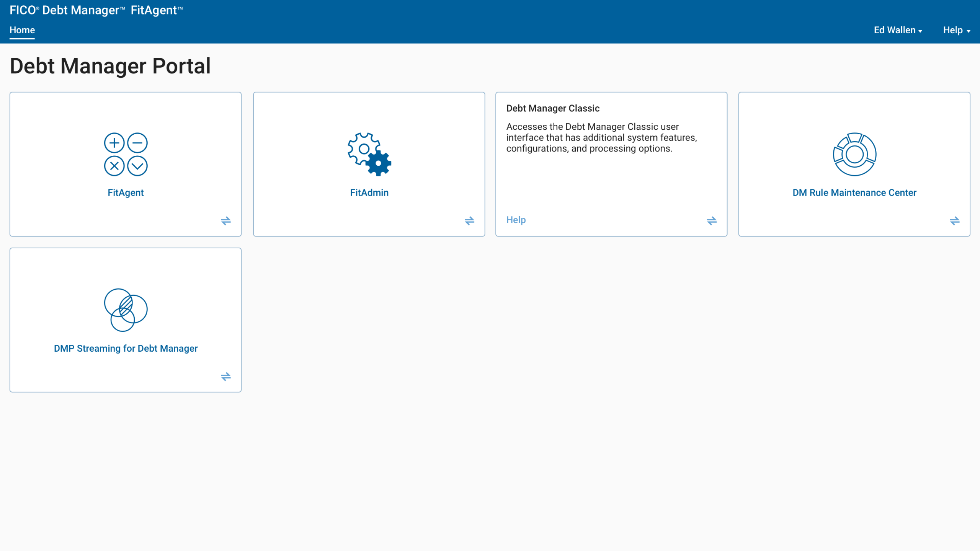Click the DMP Streaming overlapping circles icon
980x551 pixels.
coord(126,310)
